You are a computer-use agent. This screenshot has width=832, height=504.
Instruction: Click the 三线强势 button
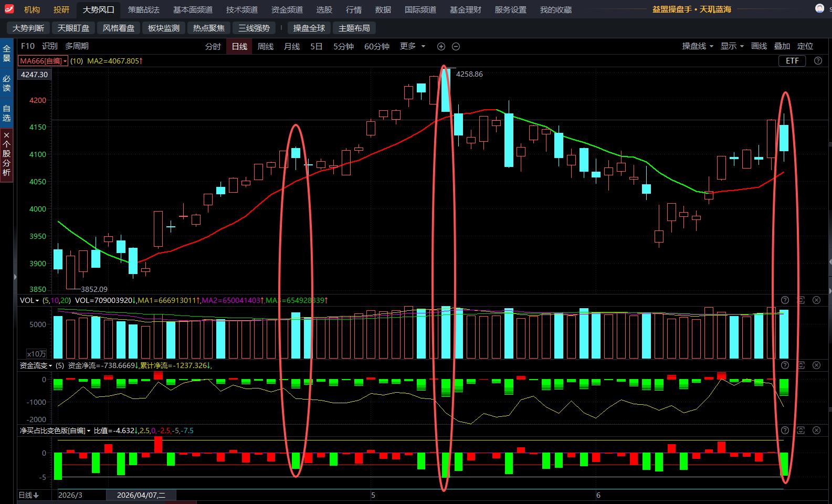(x=254, y=28)
